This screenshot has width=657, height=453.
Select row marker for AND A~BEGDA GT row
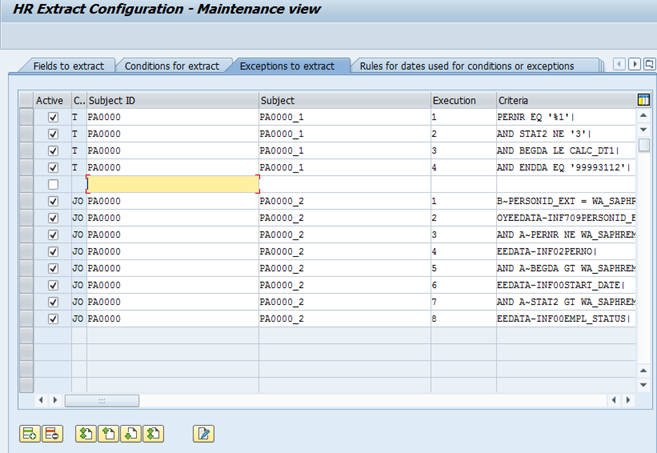pos(26,268)
